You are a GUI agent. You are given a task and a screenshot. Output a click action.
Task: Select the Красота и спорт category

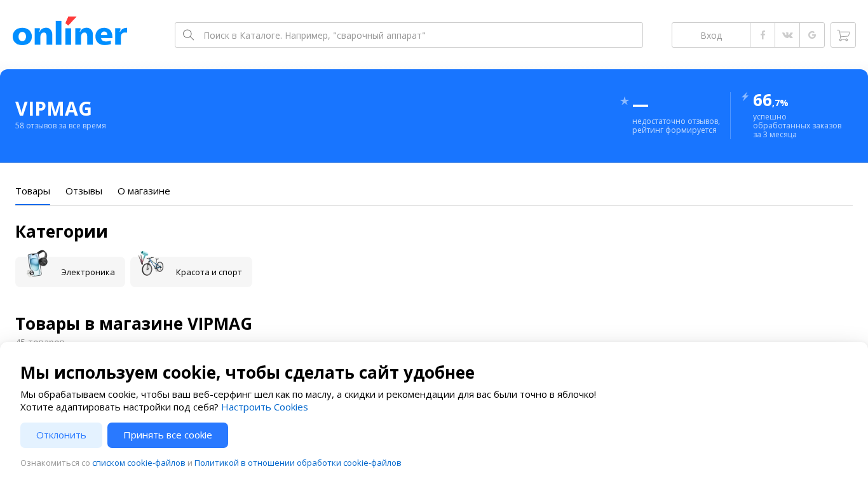coord(191,272)
